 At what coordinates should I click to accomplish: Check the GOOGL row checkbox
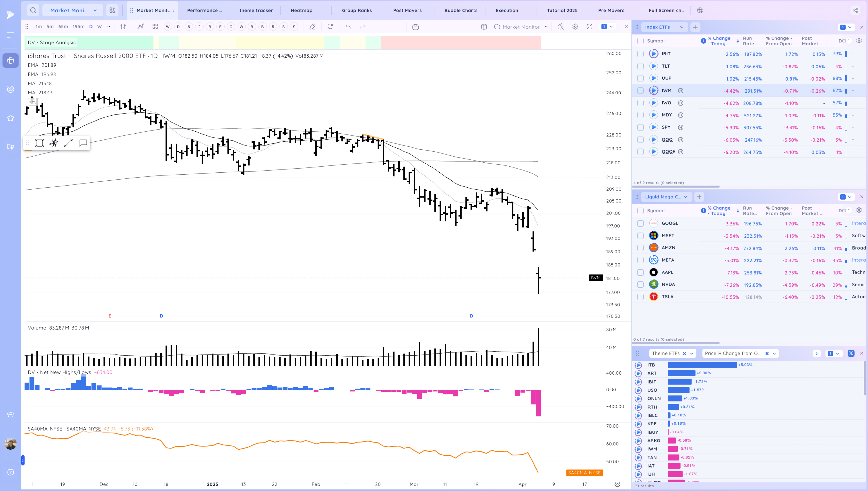640,223
